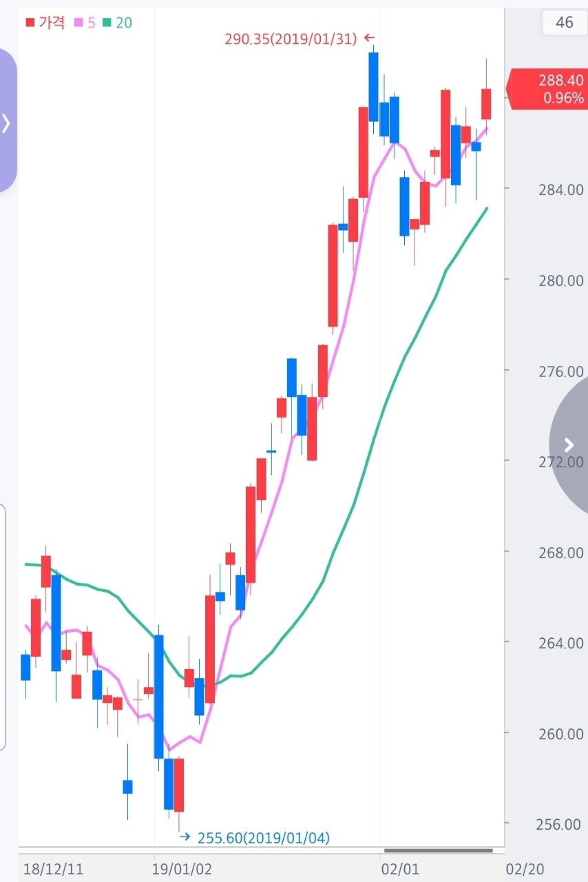Viewport: 588px width, 882px height.
Task: Toggle the 20-day moving average legend
Action: coord(117,23)
